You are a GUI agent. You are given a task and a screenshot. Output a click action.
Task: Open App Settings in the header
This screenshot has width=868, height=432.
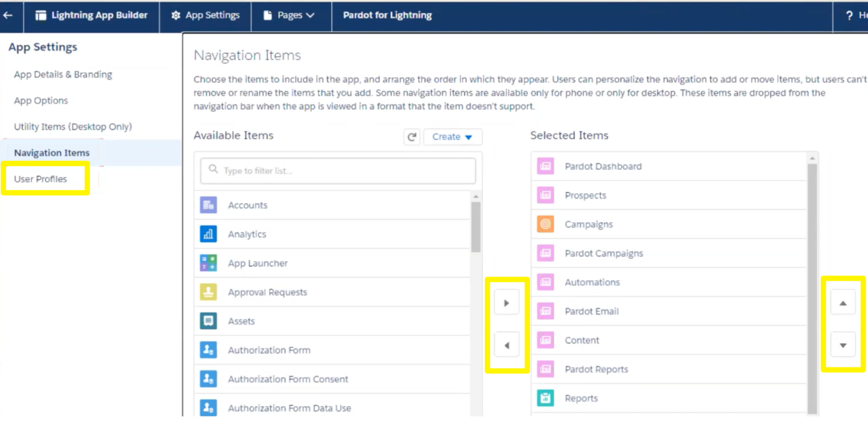tap(205, 16)
